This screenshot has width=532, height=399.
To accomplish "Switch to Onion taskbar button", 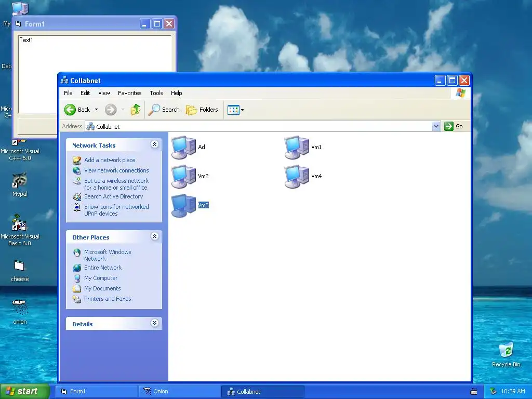I will click(x=180, y=392).
